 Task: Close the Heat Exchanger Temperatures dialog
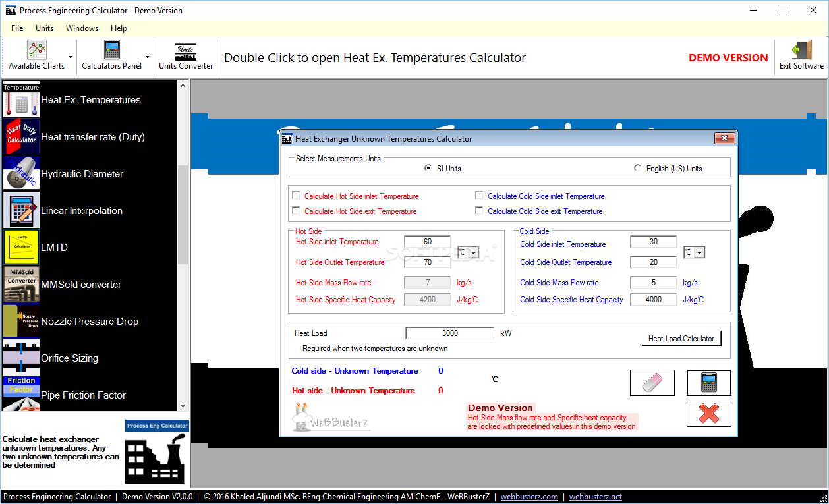[x=724, y=138]
